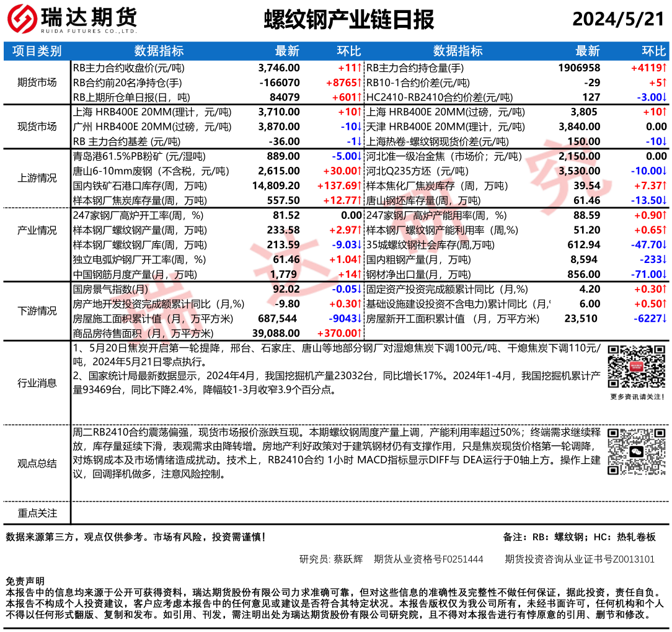This screenshot has height=632, width=672.
Task: Click blue down arrow next to -6227
Action: point(664,319)
